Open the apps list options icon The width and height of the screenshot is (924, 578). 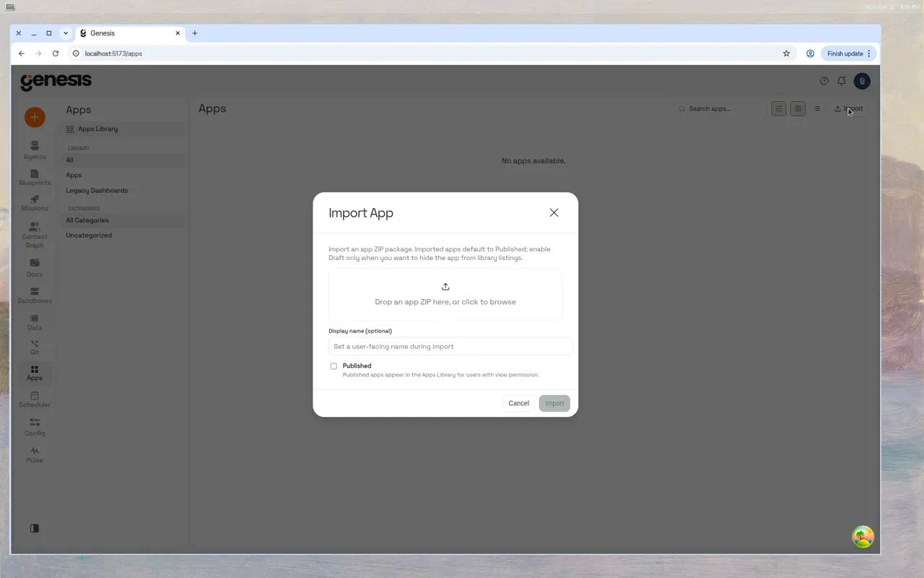pyautogui.click(x=817, y=108)
